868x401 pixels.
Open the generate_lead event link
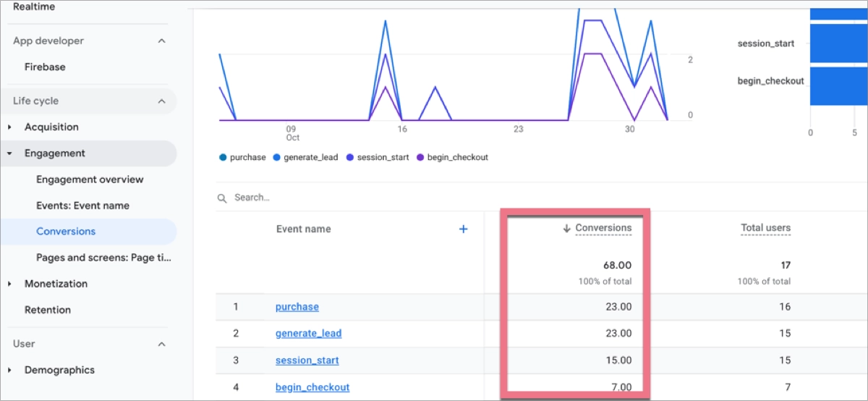click(x=308, y=334)
